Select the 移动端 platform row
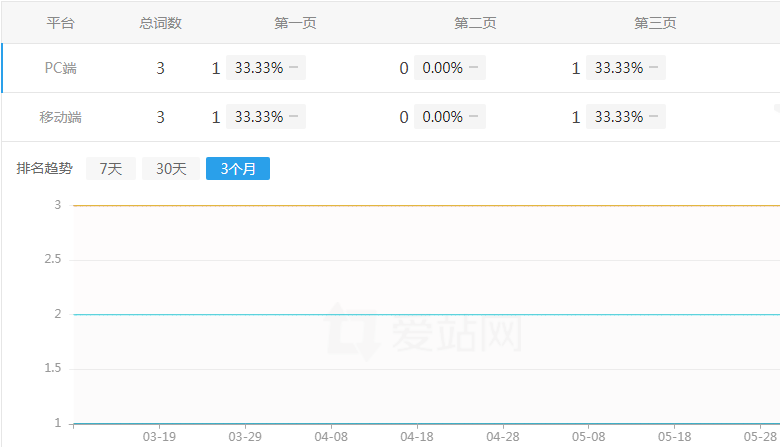The height and width of the screenshot is (447, 780). click(x=61, y=117)
